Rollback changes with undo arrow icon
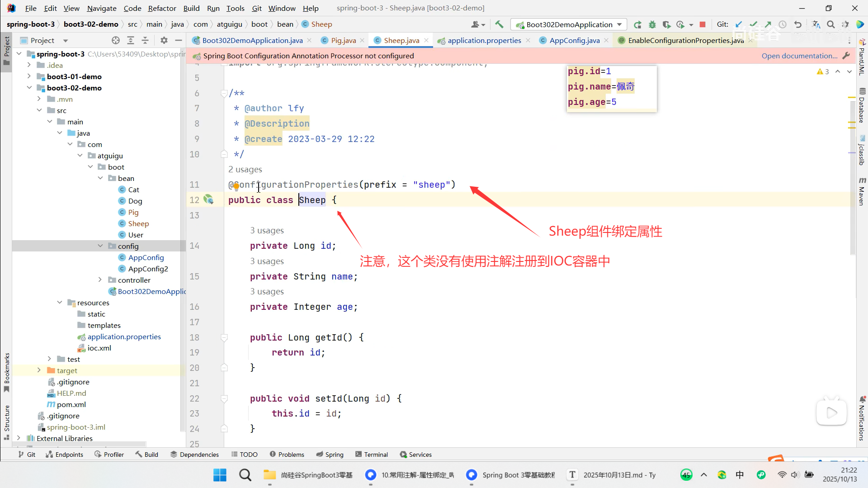This screenshot has width=868, height=488. (798, 24)
